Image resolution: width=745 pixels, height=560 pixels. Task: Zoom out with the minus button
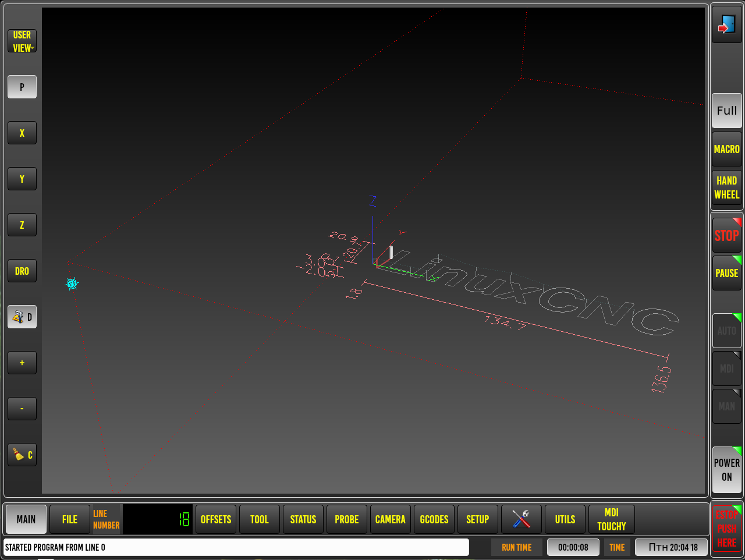(x=22, y=409)
